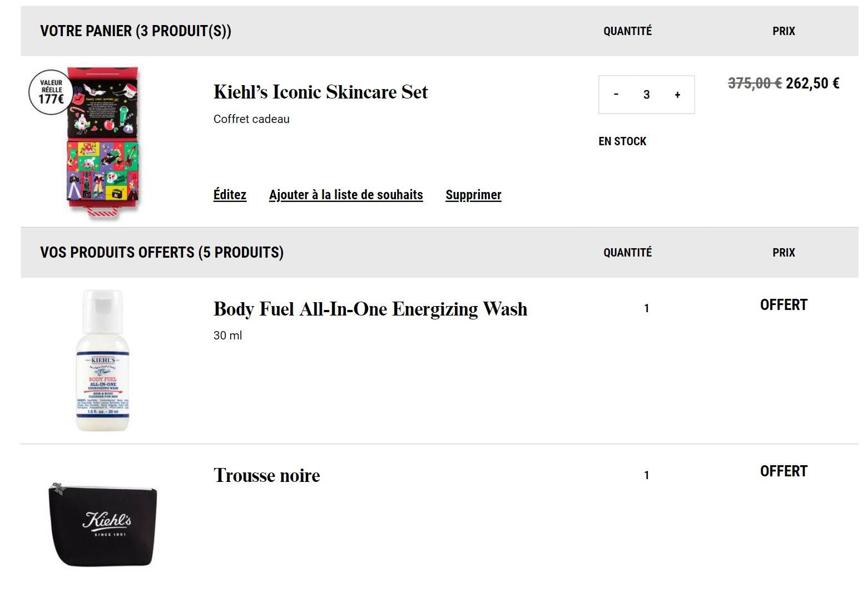Screen dimensions: 868x601
Task: Decrease quantity with the minus button
Action: click(616, 95)
